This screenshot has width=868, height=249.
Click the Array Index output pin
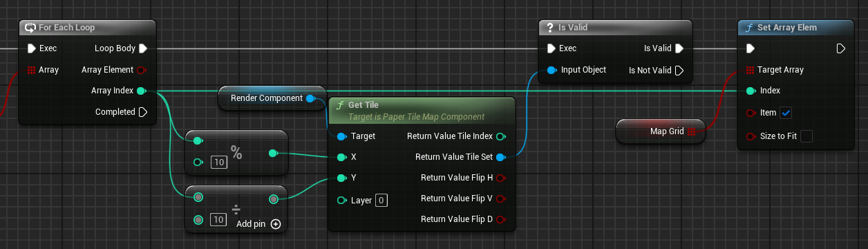[142, 91]
